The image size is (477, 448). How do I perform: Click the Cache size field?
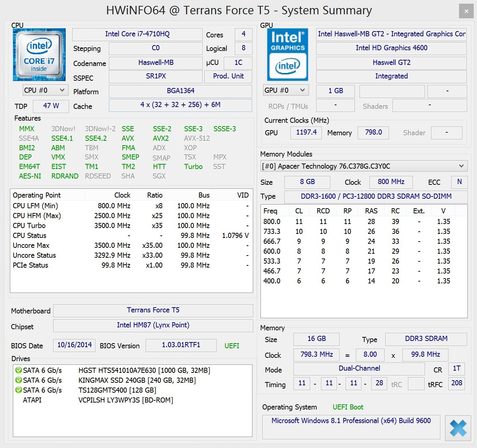coord(180,105)
